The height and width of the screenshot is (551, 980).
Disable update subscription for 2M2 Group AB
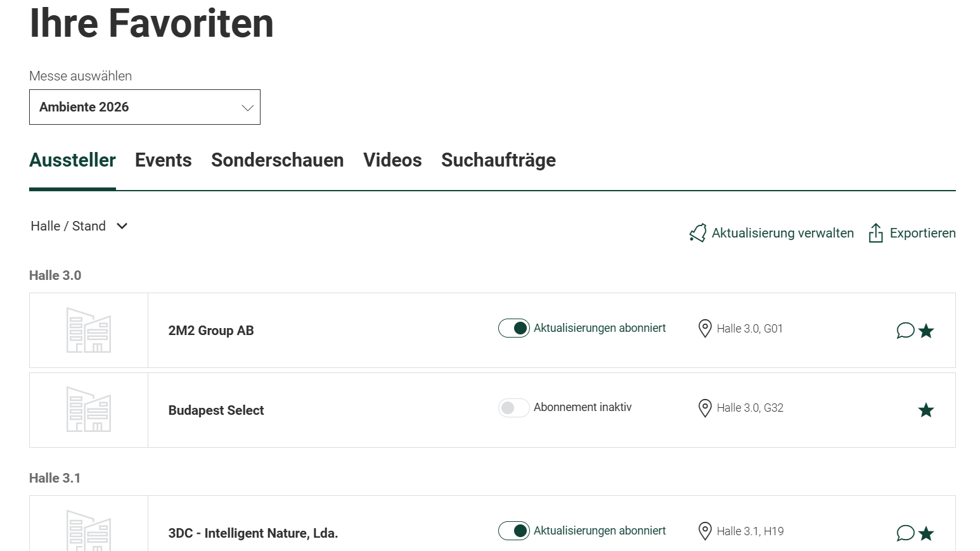tap(514, 328)
